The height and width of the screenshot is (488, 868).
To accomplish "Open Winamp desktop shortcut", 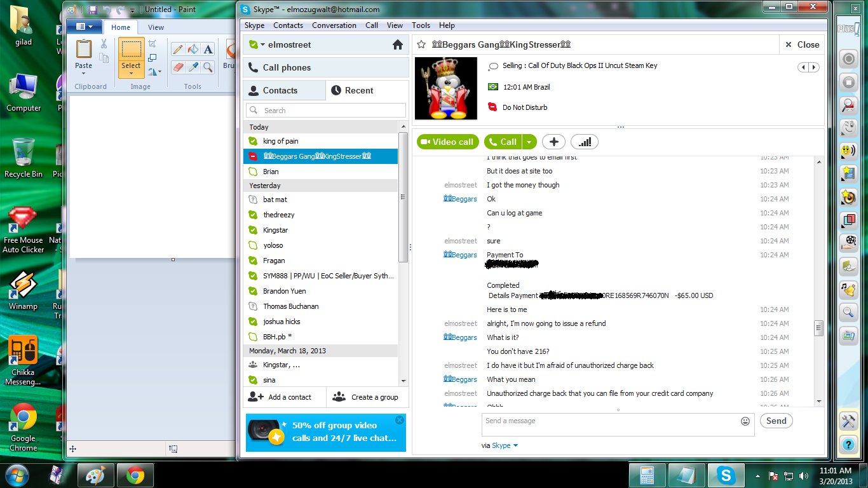I will [x=23, y=290].
